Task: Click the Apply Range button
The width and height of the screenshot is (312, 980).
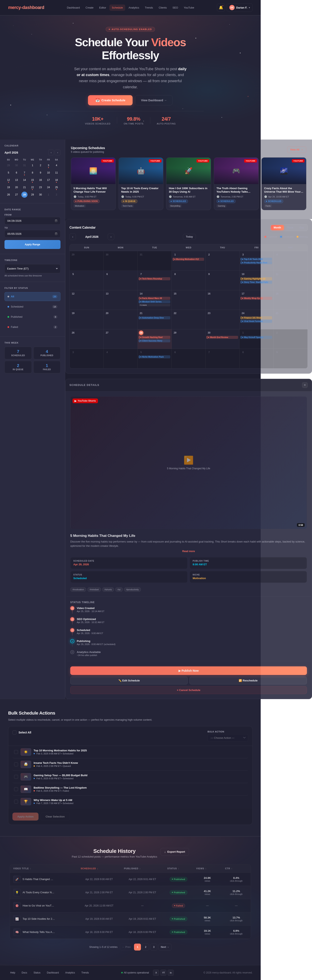Action: click(x=32, y=244)
